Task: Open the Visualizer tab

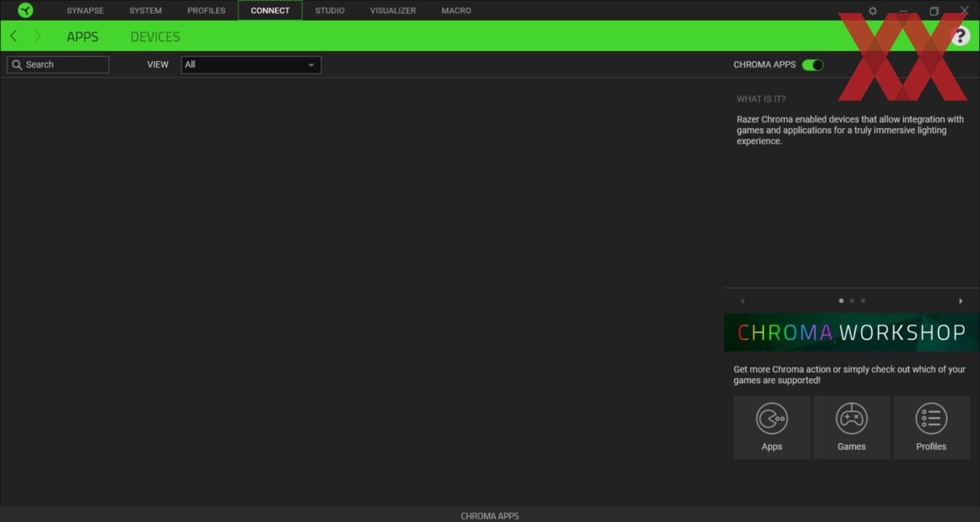Action: (x=393, y=11)
